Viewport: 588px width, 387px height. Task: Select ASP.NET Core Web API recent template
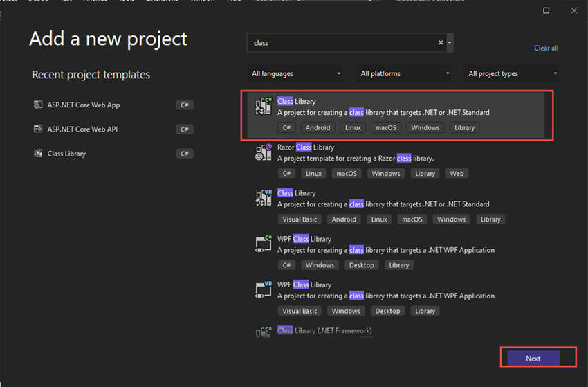(82, 129)
